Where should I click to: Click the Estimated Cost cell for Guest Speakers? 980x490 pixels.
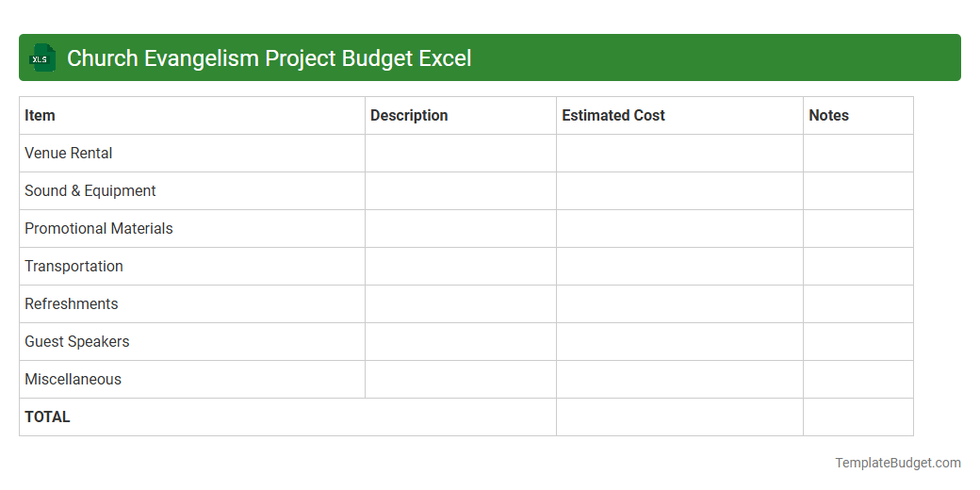click(x=680, y=342)
